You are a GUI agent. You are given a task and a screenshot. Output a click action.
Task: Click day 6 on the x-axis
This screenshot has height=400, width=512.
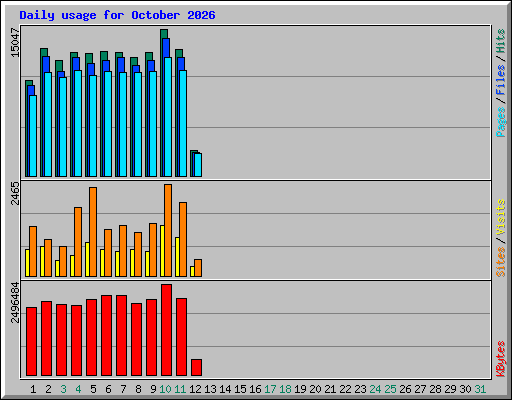108,389
